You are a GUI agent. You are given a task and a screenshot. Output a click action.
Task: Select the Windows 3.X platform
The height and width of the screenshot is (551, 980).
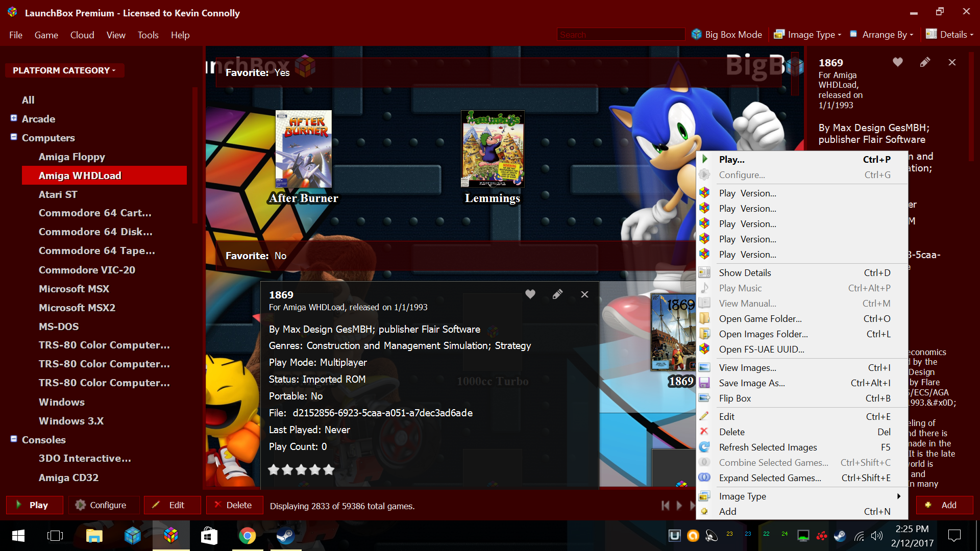coord(71,421)
